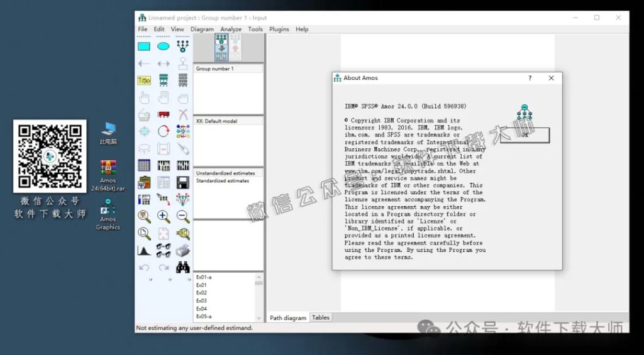Select the rotate indicators tool
This screenshot has width=644, height=355.
[164, 131]
